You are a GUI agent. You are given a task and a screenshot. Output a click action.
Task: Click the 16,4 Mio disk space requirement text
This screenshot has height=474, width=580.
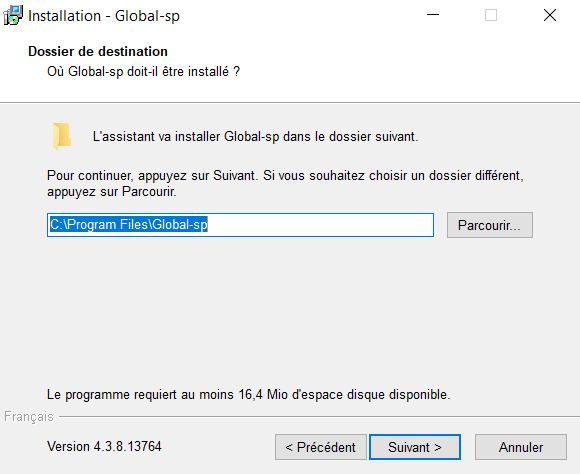(249, 394)
